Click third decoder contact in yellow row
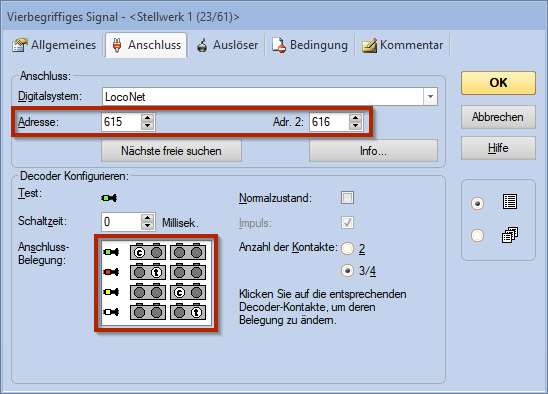548x394 pixels. 179,292
